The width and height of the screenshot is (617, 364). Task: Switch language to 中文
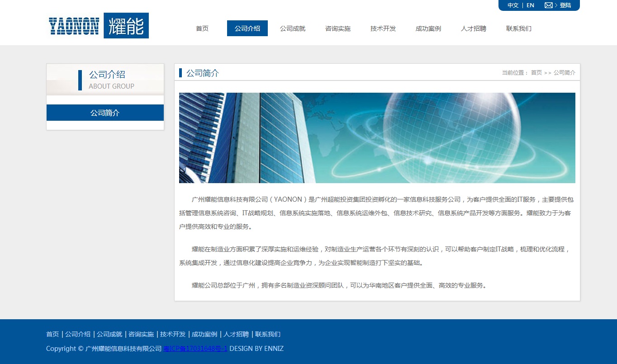click(x=513, y=5)
